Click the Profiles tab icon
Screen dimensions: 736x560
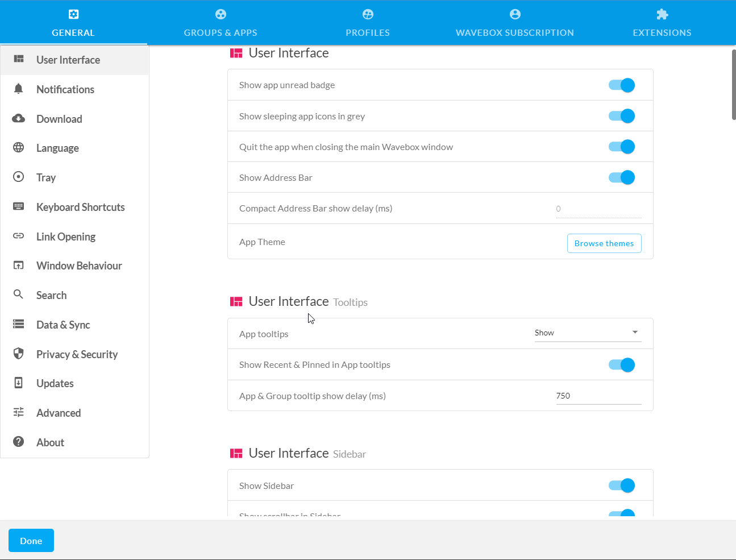coord(368,14)
